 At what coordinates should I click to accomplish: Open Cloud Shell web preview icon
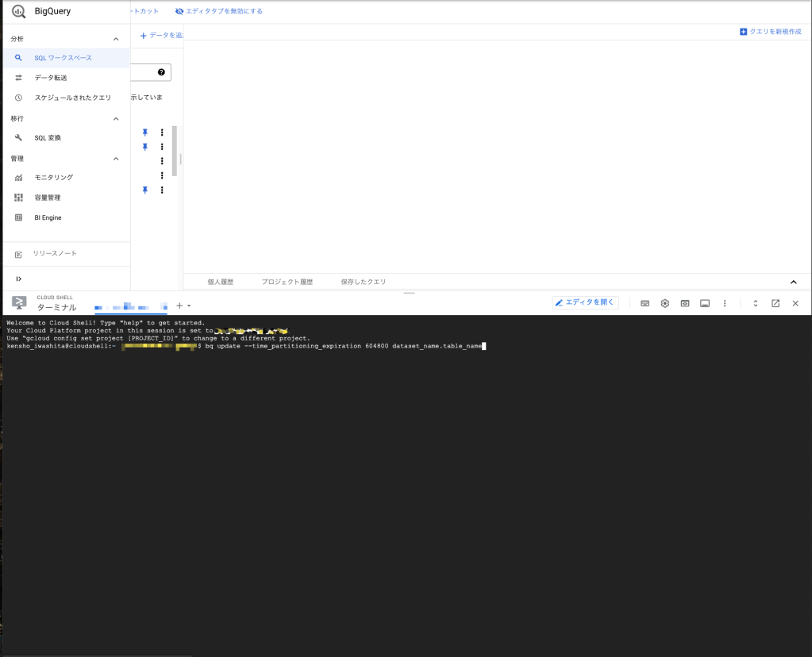[x=685, y=303]
